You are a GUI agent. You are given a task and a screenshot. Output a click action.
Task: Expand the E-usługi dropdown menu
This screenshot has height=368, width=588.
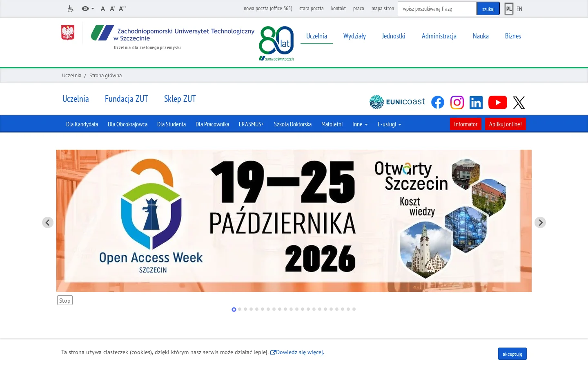click(x=390, y=124)
